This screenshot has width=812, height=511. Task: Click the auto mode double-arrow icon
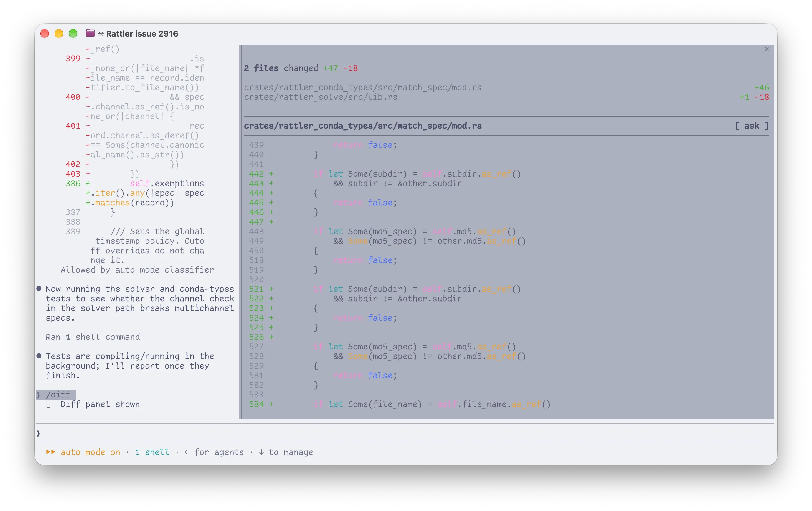pyautogui.click(x=50, y=452)
